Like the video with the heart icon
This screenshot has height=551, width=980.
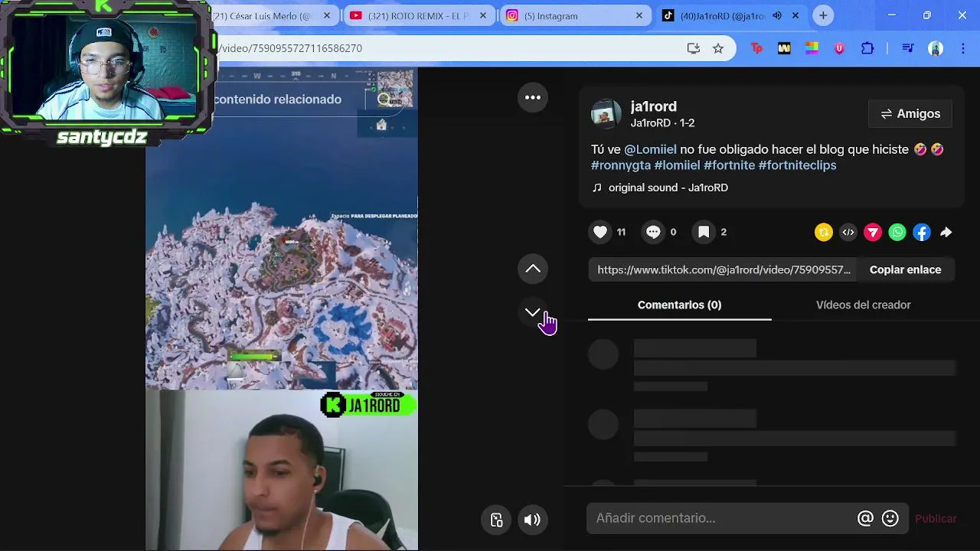600,232
